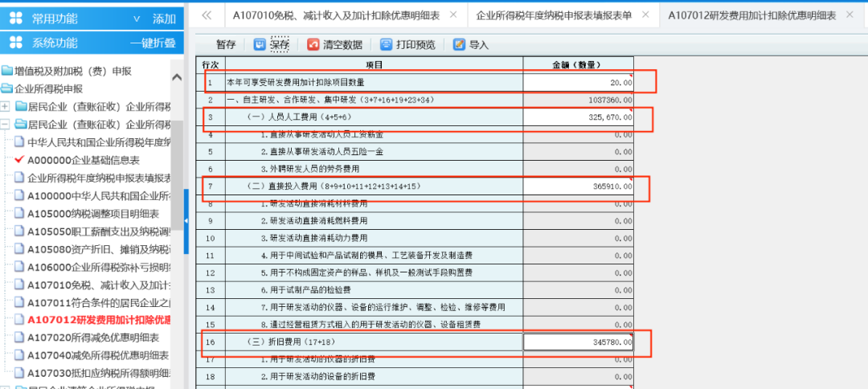Open A107030抵扣应纳税所得额明细 tree item
Screen dimensions: 868x389
(x=99, y=372)
